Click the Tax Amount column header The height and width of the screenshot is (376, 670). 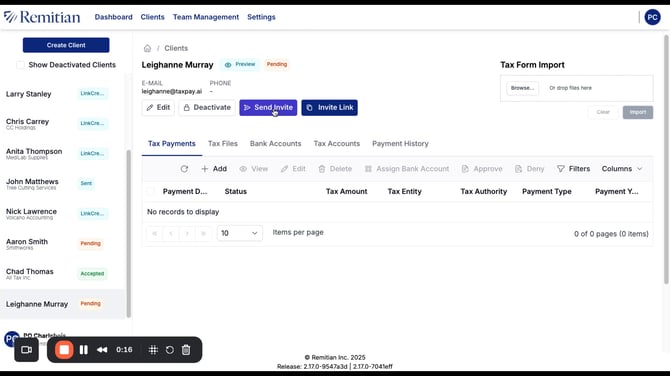(x=347, y=191)
